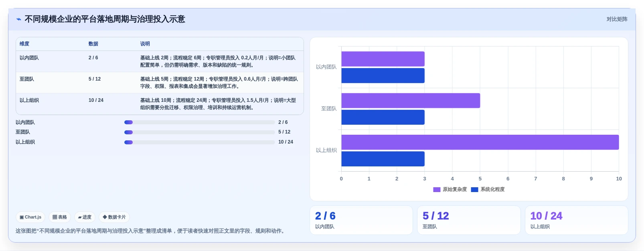Click x-axis tick label 10
The width and height of the screenshot is (644, 251).
(x=619, y=179)
